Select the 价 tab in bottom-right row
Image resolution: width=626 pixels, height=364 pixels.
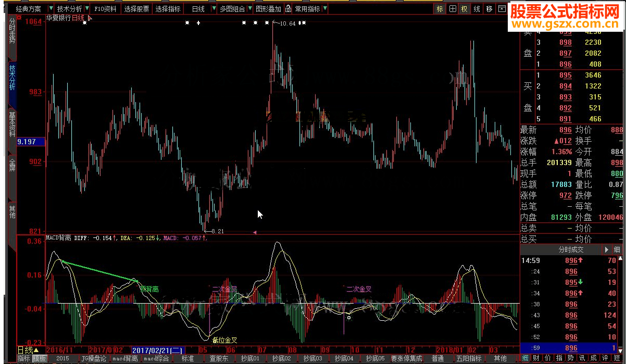[x=548, y=358]
